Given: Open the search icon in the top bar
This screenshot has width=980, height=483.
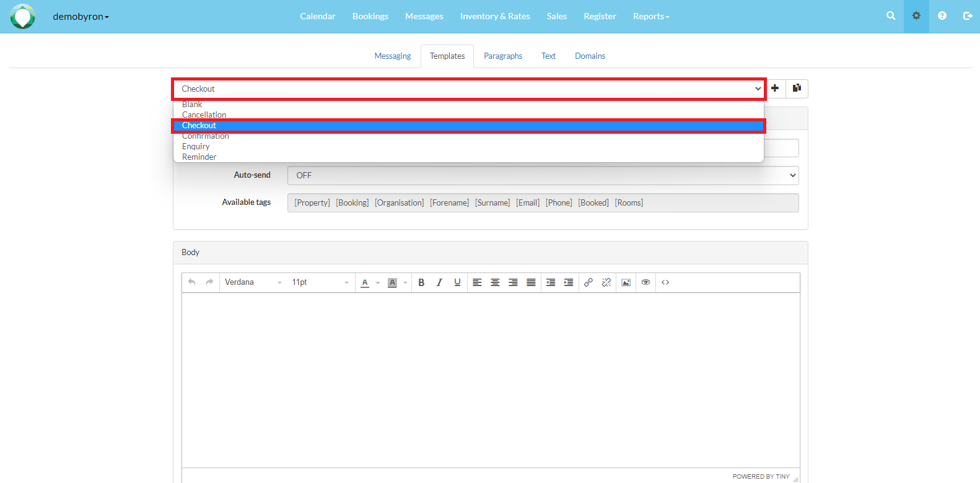Looking at the screenshot, I should (891, 16).
